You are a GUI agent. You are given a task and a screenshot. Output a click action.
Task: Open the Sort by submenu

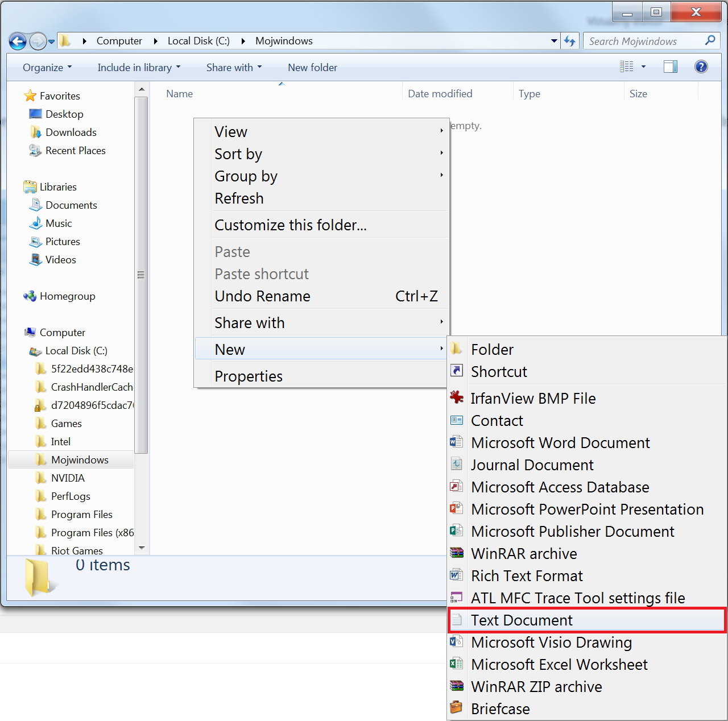pos(322,154)
